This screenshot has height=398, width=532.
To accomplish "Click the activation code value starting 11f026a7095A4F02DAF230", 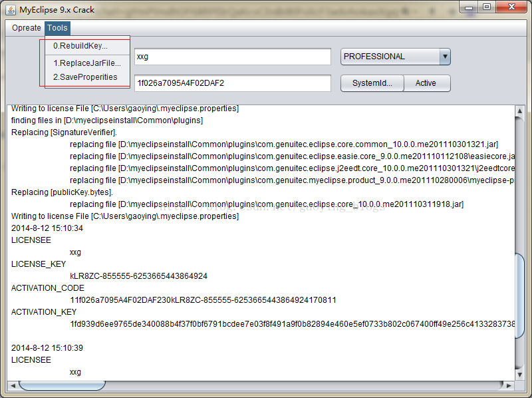I will tap(203, 300).
